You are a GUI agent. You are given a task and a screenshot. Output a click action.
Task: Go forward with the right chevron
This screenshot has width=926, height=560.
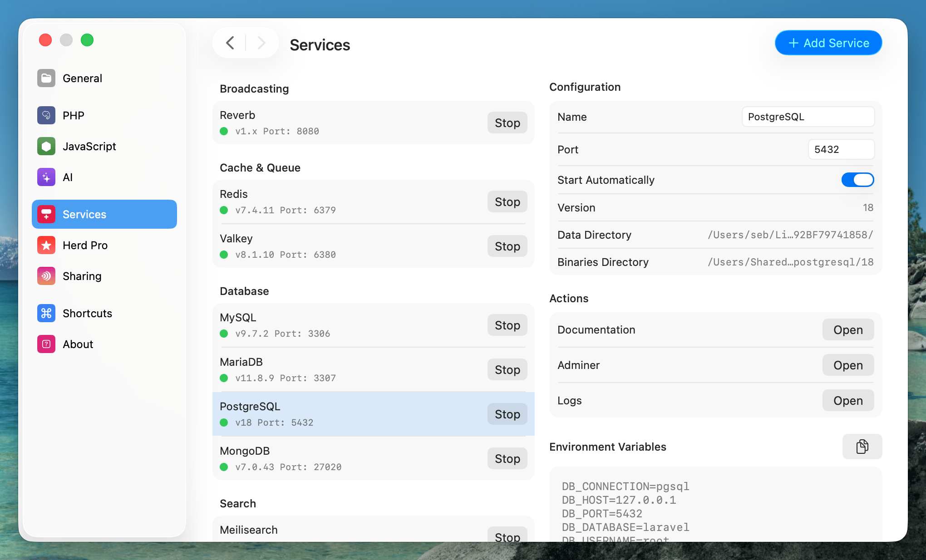[261, 43]
